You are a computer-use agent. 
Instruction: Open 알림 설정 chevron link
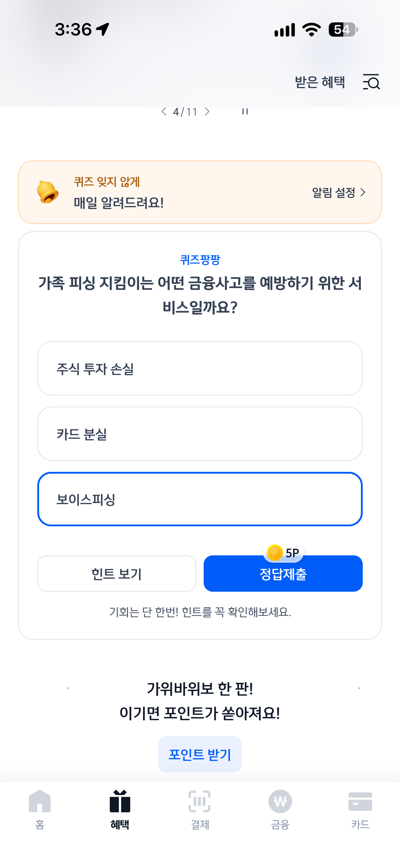(338, 192)
